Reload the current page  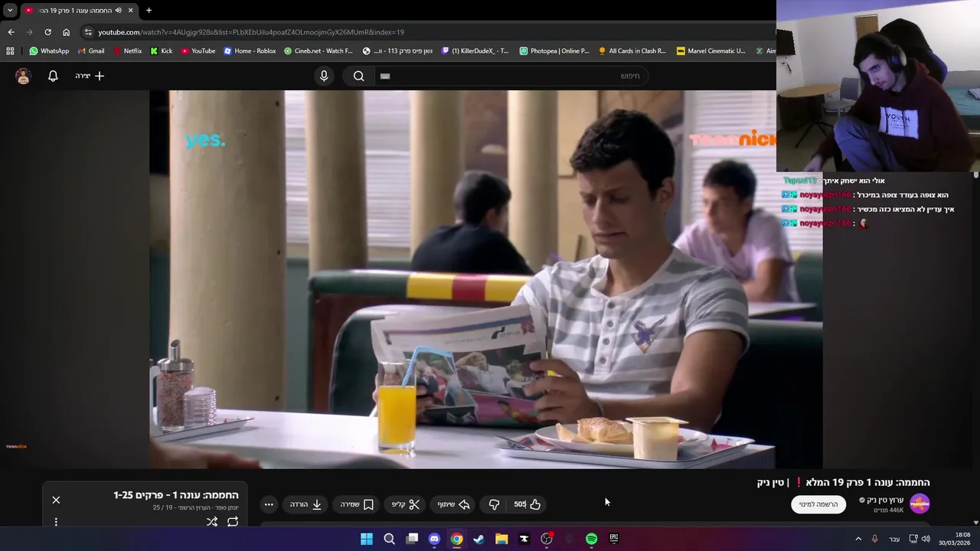pos(47,32)
